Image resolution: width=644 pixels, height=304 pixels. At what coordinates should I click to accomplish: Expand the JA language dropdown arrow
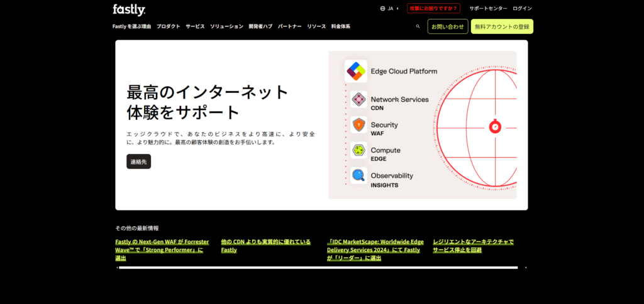pos(397,8)
